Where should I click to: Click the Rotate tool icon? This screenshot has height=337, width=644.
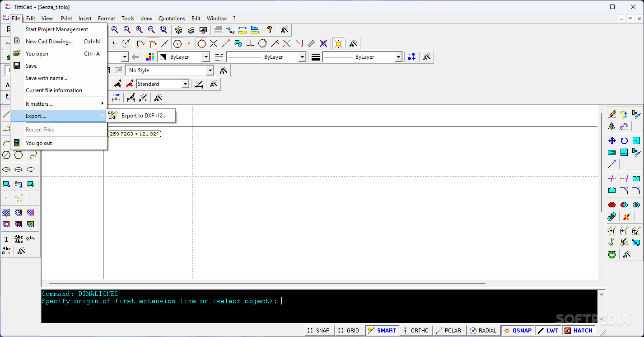pyautogui.click(x=624, y=140)
